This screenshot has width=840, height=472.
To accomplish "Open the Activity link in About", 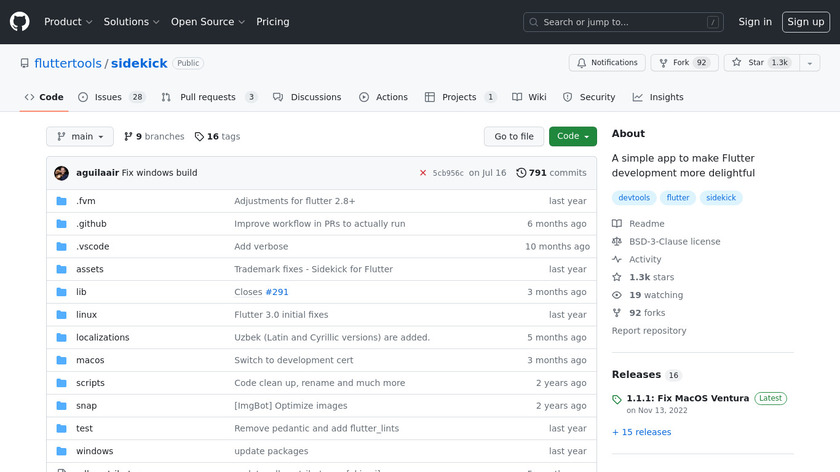I will pyautogui.click(x=644, y=259).
